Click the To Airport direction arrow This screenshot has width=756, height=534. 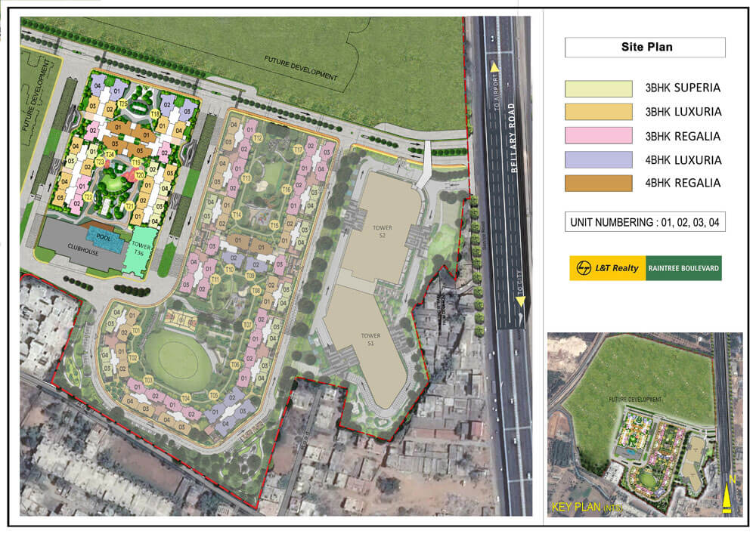(494, 66)
